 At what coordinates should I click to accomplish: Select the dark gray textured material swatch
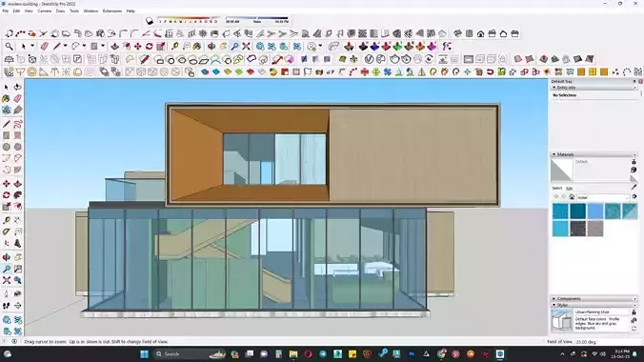coord(577,229)
